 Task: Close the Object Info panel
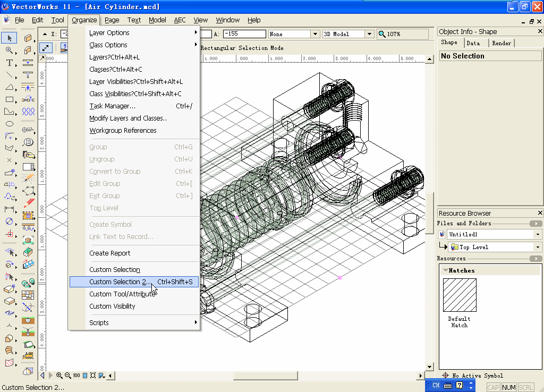point(540,31)
